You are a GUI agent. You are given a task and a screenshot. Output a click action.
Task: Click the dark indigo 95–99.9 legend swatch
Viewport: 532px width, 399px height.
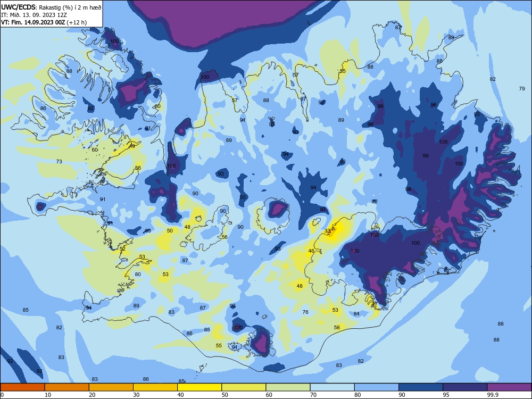(465, 387)
